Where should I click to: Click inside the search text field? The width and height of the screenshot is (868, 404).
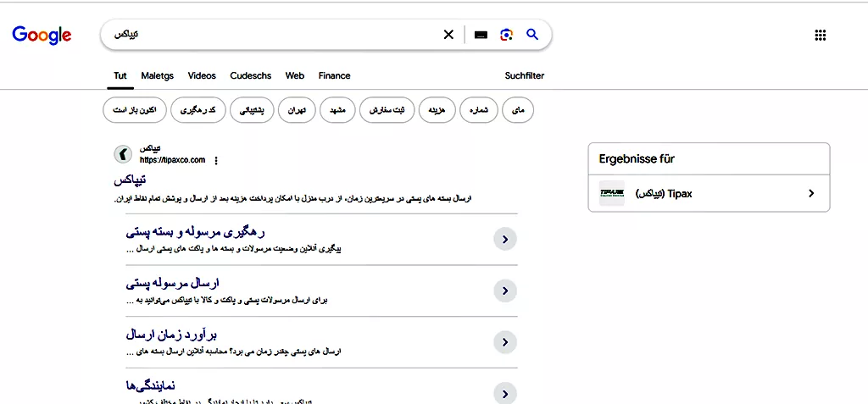pos(271,35)
